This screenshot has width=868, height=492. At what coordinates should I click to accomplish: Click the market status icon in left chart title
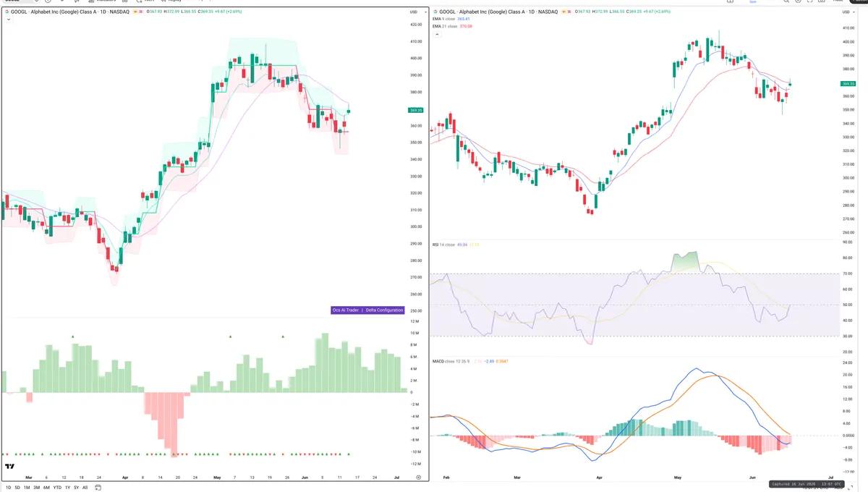coord(137,12)
